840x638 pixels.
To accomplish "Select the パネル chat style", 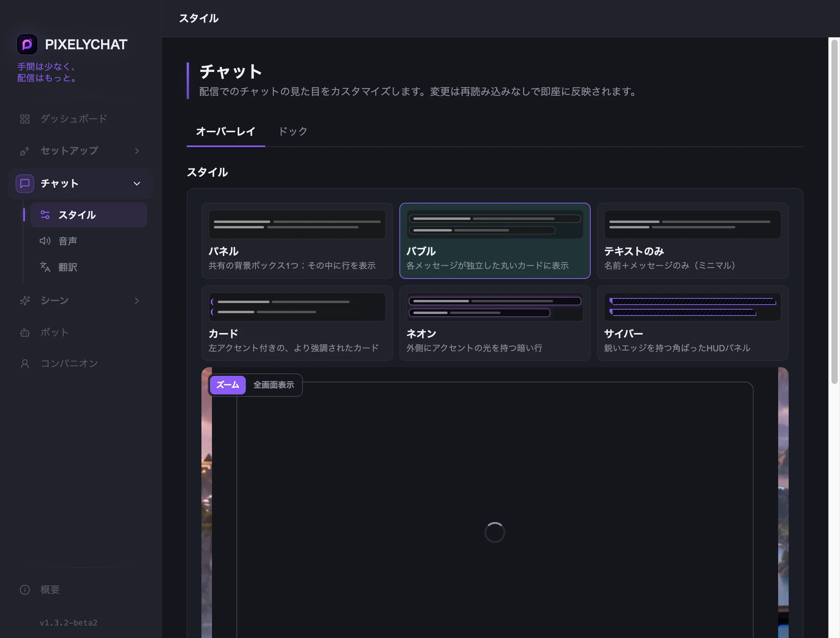I will pos(297,241).
